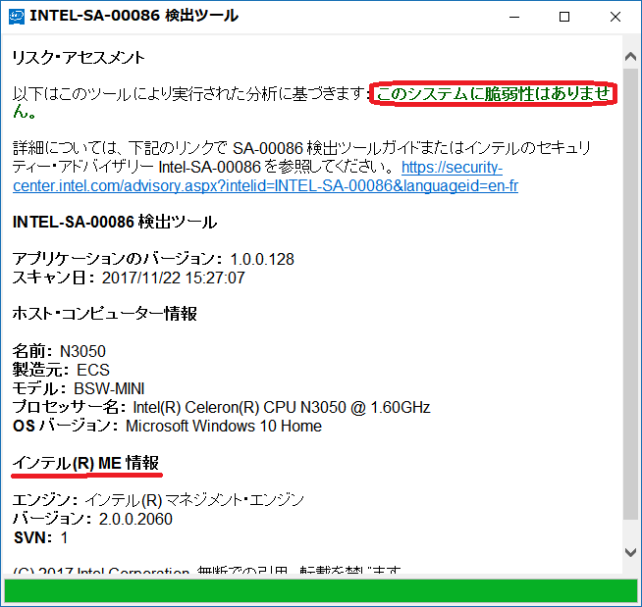Click the vertical scrollbar thumb

coord(631,294)
